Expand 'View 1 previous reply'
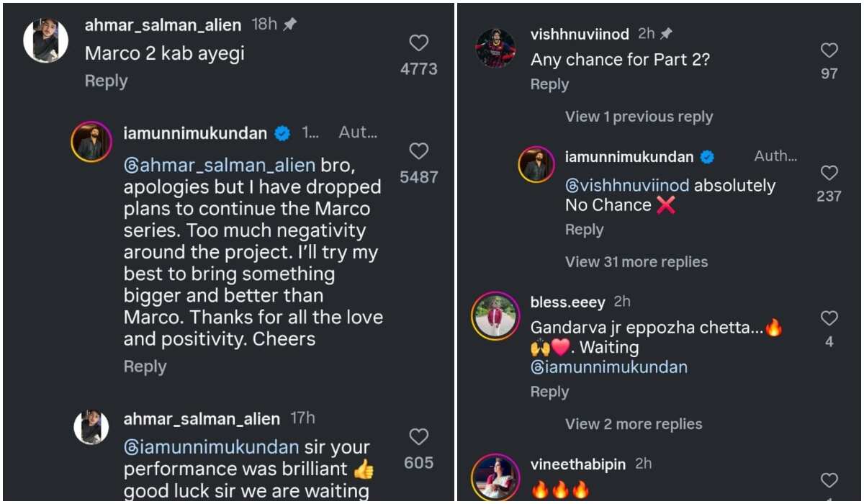864x504 pixels. coord(639,117)
